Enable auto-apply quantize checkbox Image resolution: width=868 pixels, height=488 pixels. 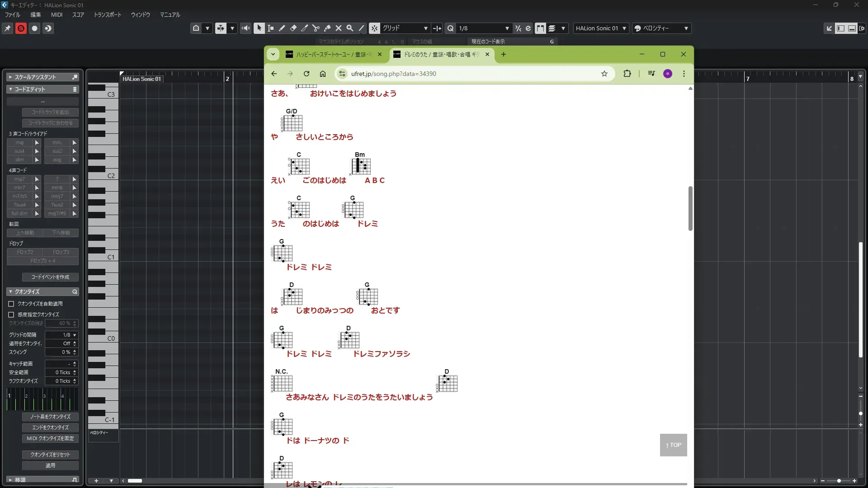[x=11, y=304]
